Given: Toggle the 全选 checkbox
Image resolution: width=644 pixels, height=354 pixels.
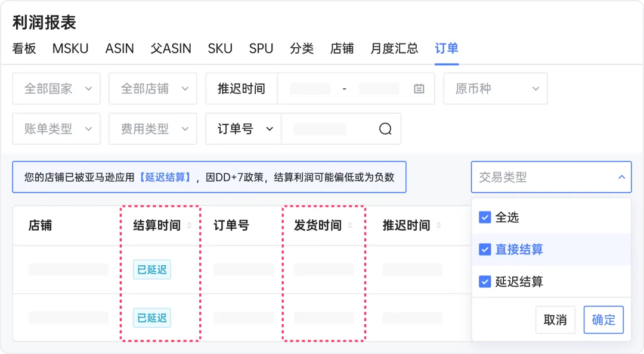Looking at the screenshot, I should (x=485, y=218).
